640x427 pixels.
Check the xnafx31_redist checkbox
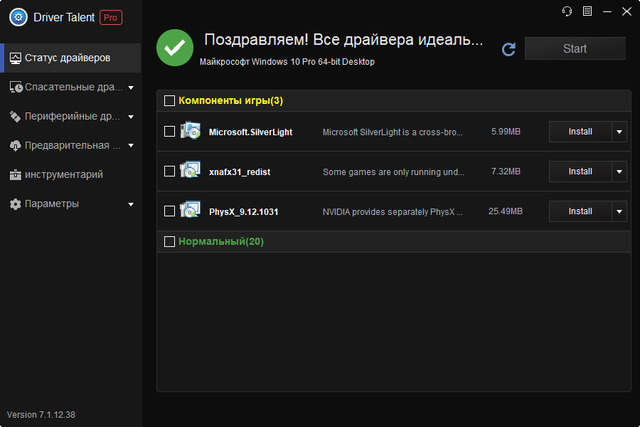point(169,171)
